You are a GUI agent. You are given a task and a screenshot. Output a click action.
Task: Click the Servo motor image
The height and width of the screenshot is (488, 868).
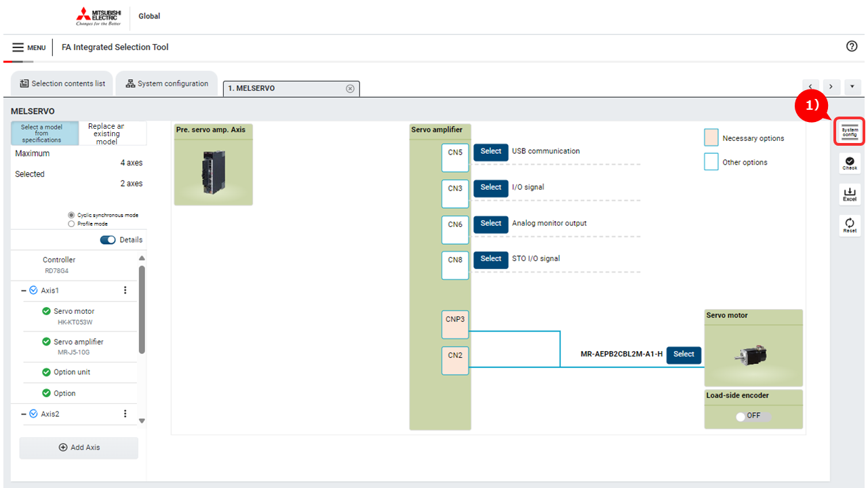(x=753, y=354)
